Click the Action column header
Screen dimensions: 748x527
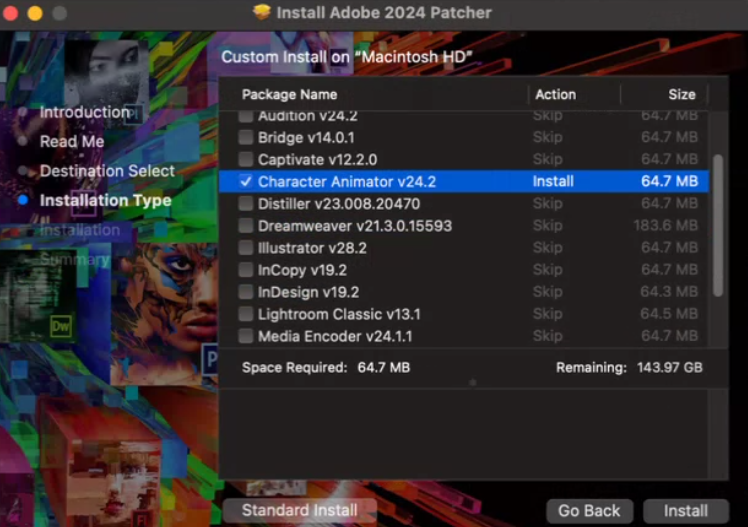click(x=555, y=95)
